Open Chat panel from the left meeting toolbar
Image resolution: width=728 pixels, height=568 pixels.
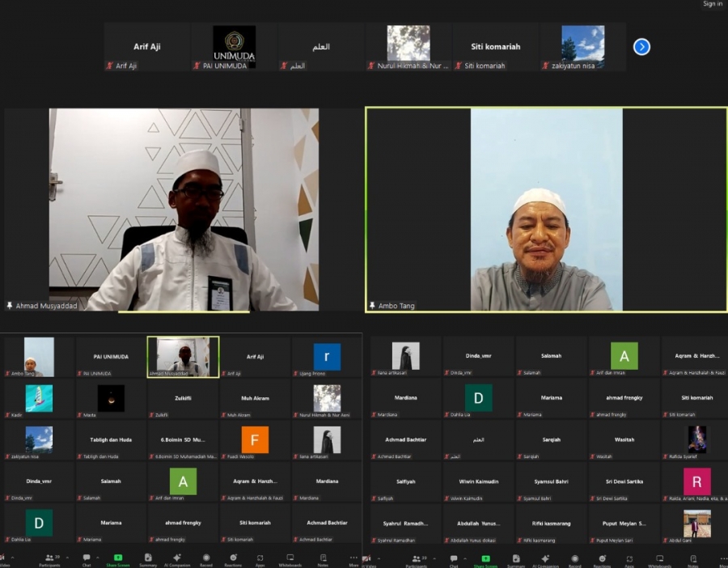coord(87,559)
